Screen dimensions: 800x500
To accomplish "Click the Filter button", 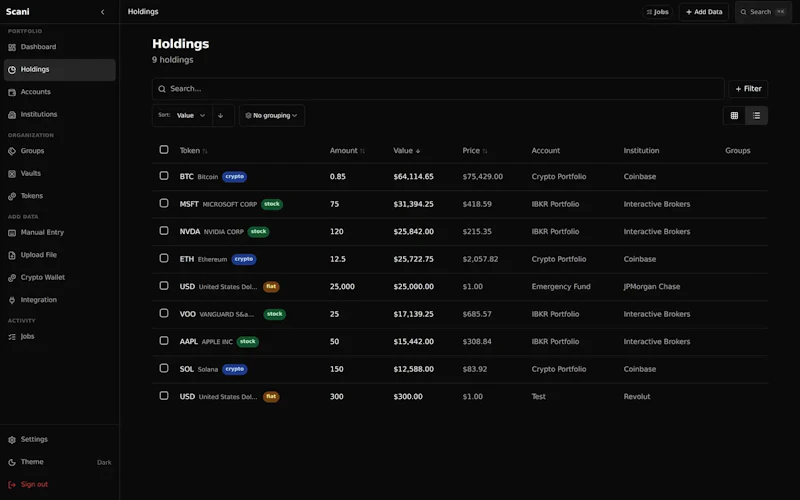I will [x=748, y=89].
